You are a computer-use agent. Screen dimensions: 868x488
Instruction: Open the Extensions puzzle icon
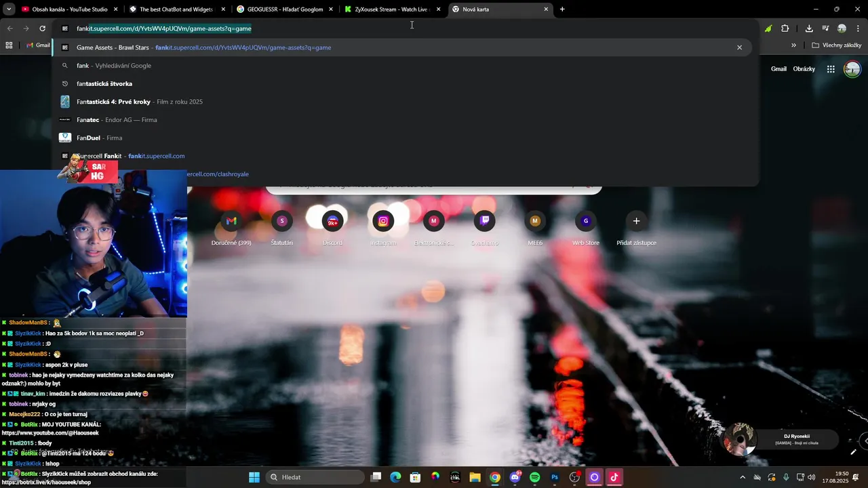(x=785, y=28)
